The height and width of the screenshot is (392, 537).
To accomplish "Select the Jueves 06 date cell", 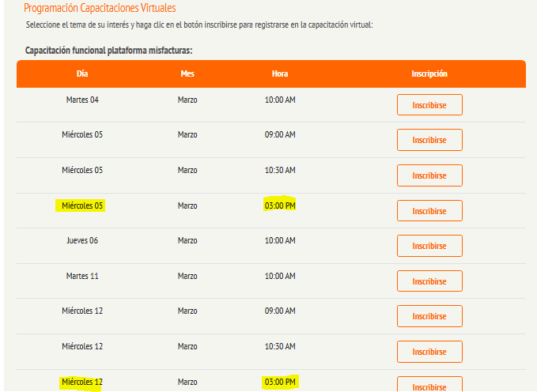I will click(x=82, y=240).
